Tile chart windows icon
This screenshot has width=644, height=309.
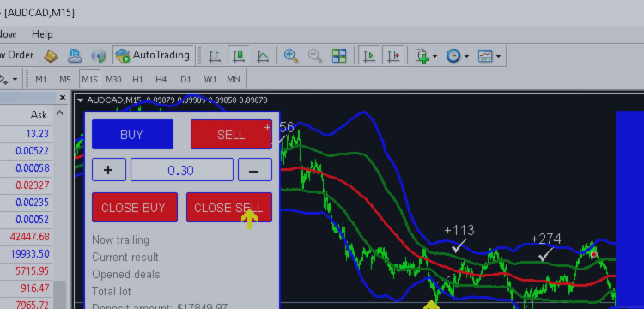click(x=339, y=56)
